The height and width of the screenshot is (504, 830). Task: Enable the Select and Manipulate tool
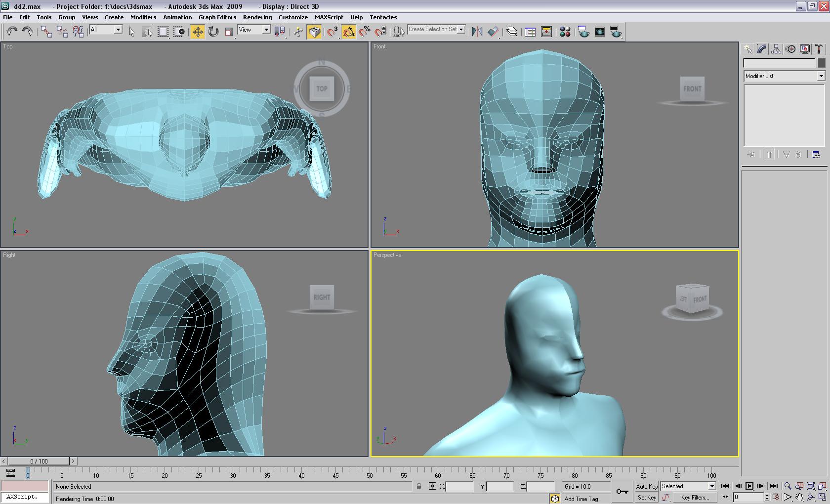point(298,32)
